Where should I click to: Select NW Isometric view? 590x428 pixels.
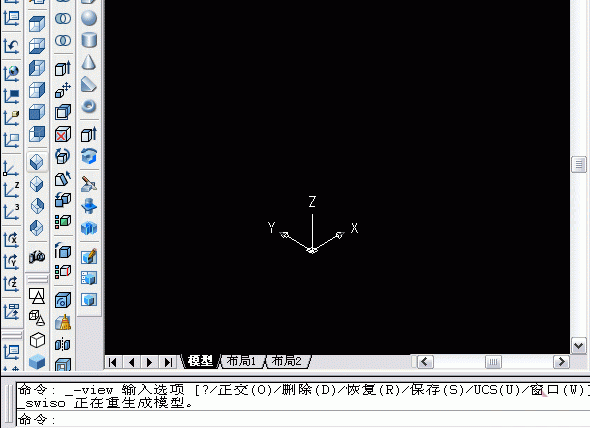(x=37, y=228)
